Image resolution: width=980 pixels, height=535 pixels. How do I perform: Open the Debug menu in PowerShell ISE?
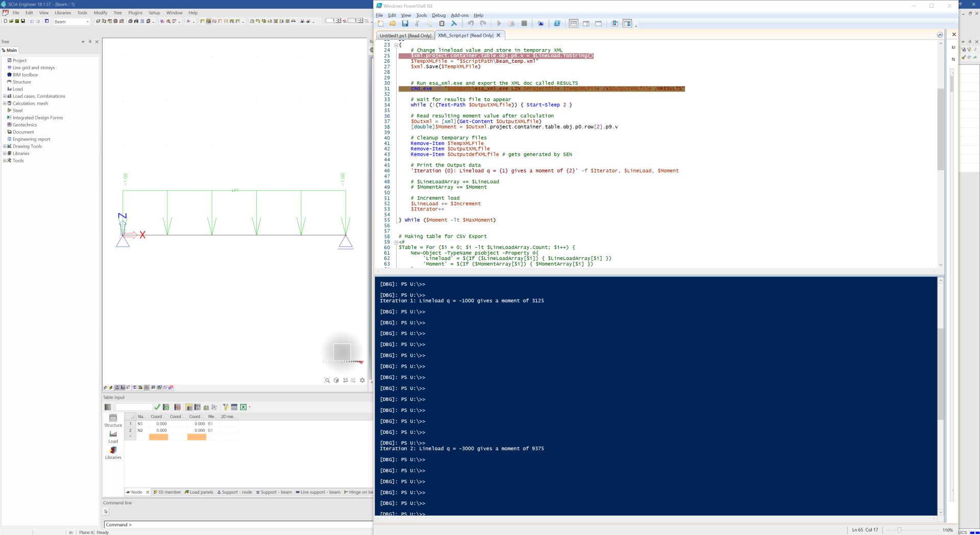click(438, 15)
